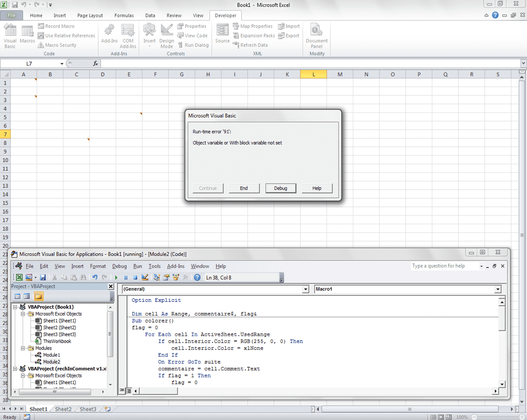
Task: Collapse the Modules folder in project tree
Action: 23,348
